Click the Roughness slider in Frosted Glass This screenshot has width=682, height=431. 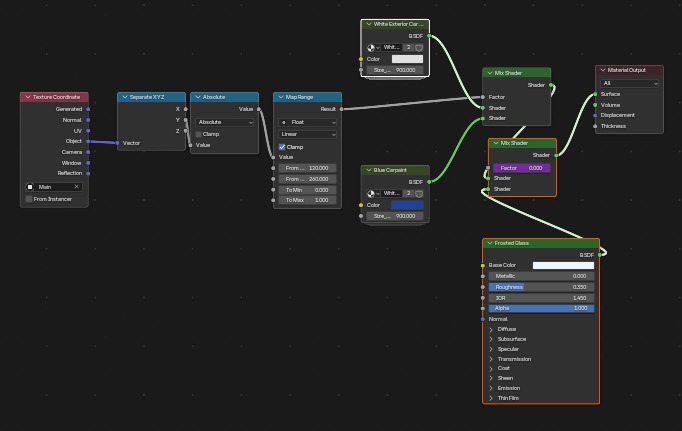coord(541,287)
